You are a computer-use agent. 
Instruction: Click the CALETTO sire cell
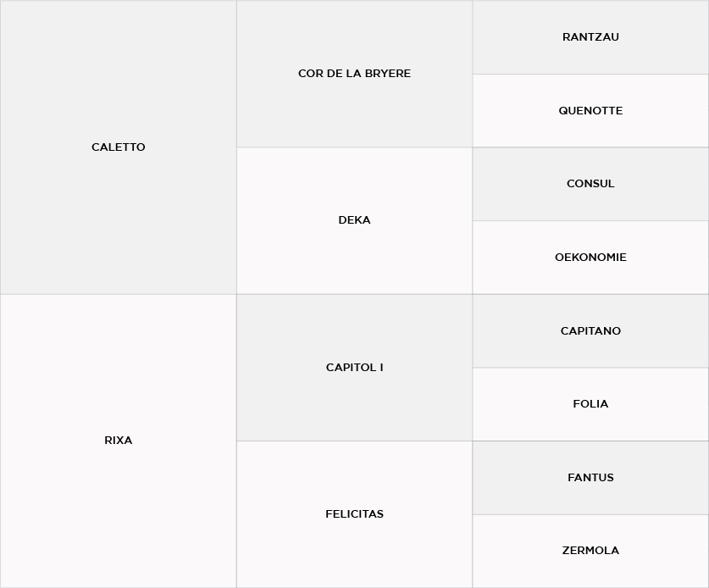click(x=118, y=147)
